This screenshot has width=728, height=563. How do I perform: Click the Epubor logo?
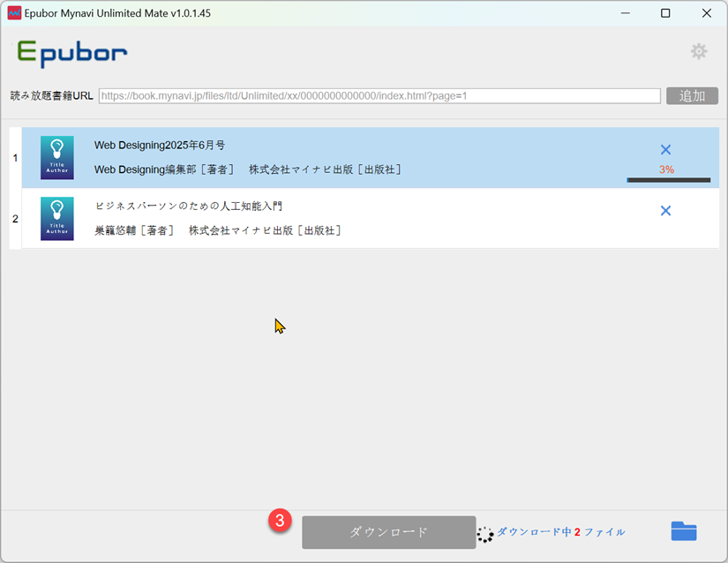[72, 53]
